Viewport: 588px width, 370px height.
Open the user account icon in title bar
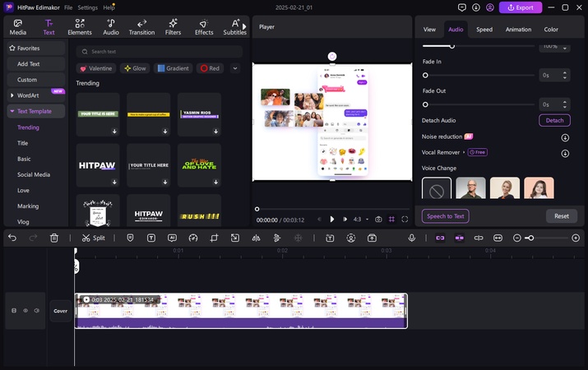pos(490,7)
